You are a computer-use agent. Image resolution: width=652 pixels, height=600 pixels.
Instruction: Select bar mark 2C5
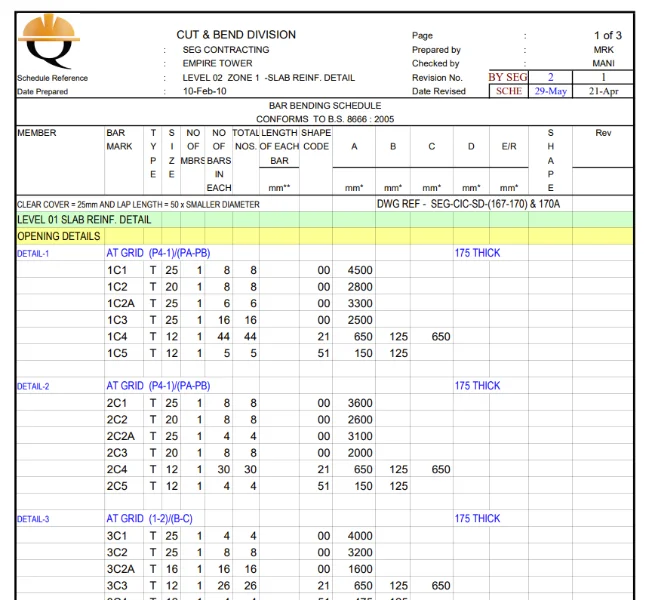pos(117,486)
